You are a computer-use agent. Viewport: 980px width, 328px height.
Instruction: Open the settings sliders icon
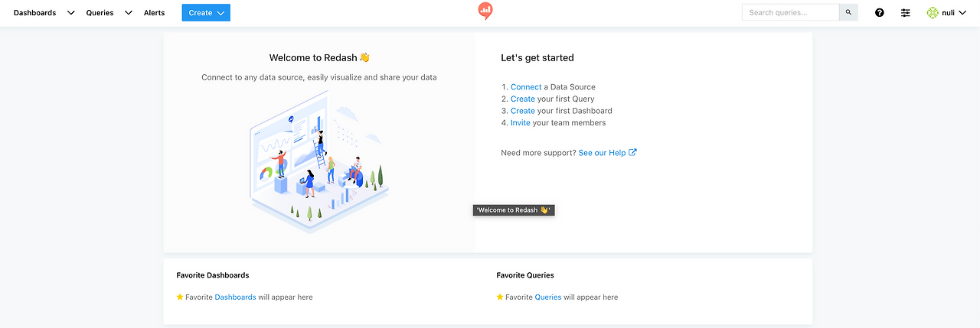[x=906, y=12]
